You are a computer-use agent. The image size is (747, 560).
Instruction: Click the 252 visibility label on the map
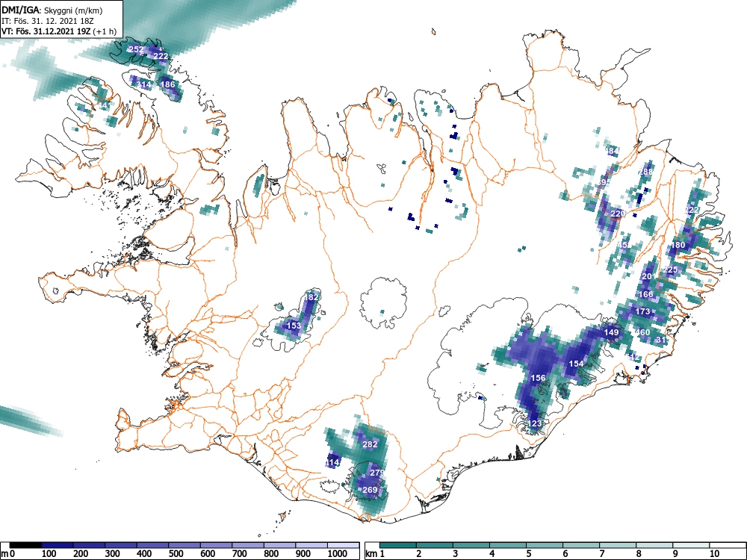point(136,49)
